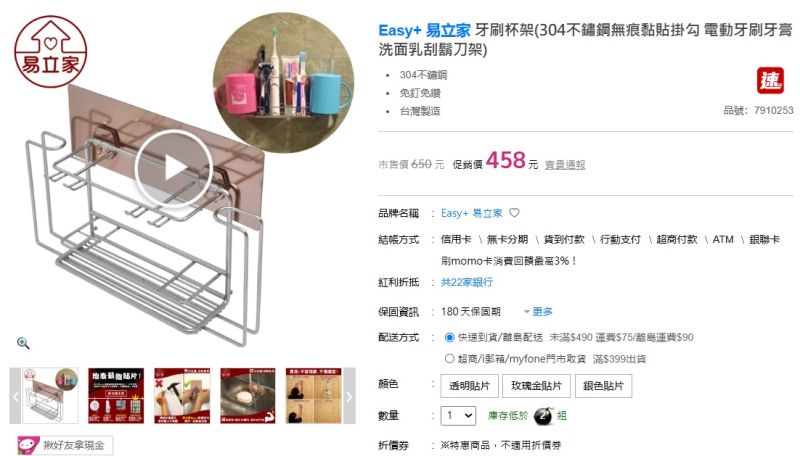
Task: Open the quantity dropdown
Action: click(x=458, y=416)
